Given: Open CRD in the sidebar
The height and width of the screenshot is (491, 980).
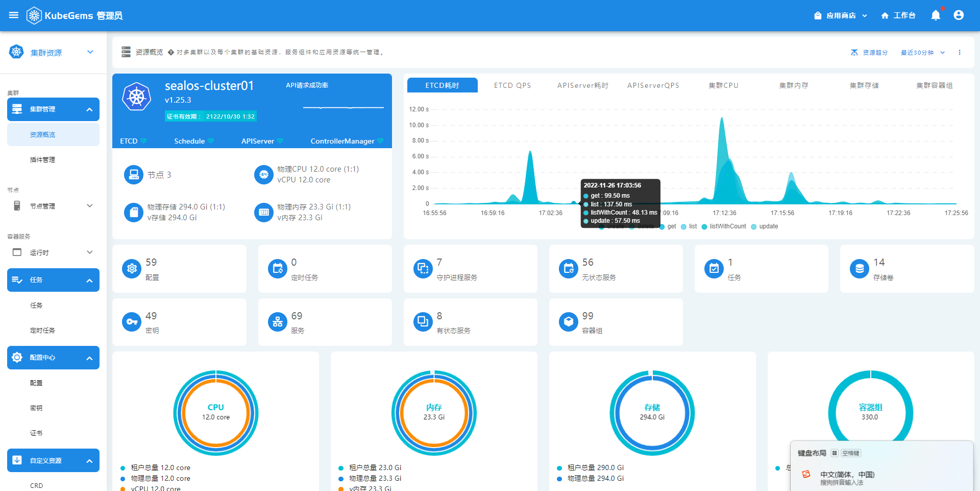Looking at the screenshot, I should pos(53,485).
